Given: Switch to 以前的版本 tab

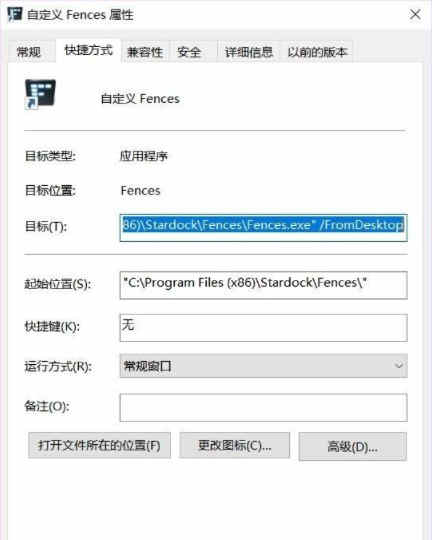Looking at the screenshot, I should click(317, 52).
